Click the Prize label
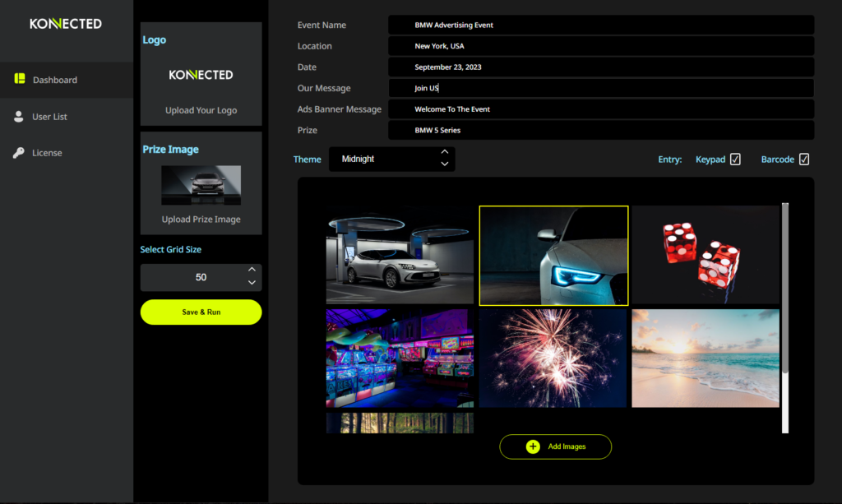This screenshot has width=842, height=504. pos(308,130)
